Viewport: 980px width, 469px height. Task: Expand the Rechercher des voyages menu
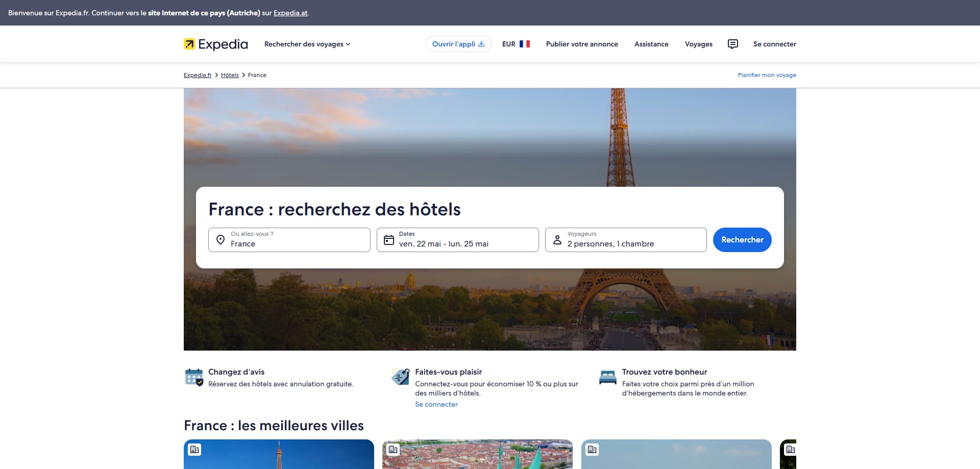[x=307, y=44]
